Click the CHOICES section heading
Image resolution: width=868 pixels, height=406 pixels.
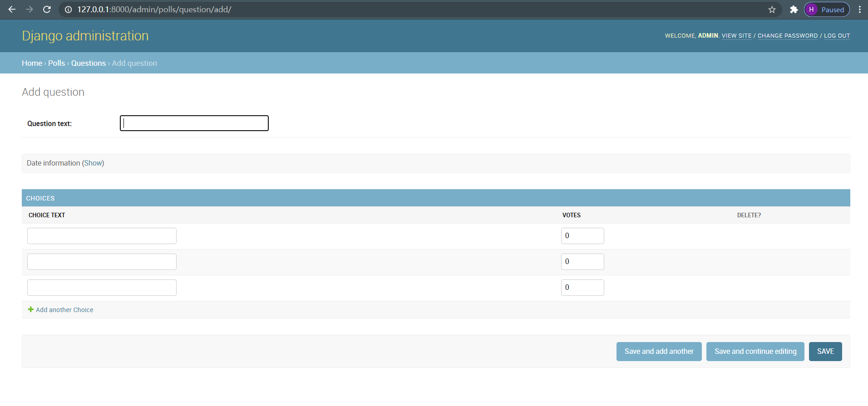tap(40, 198)
